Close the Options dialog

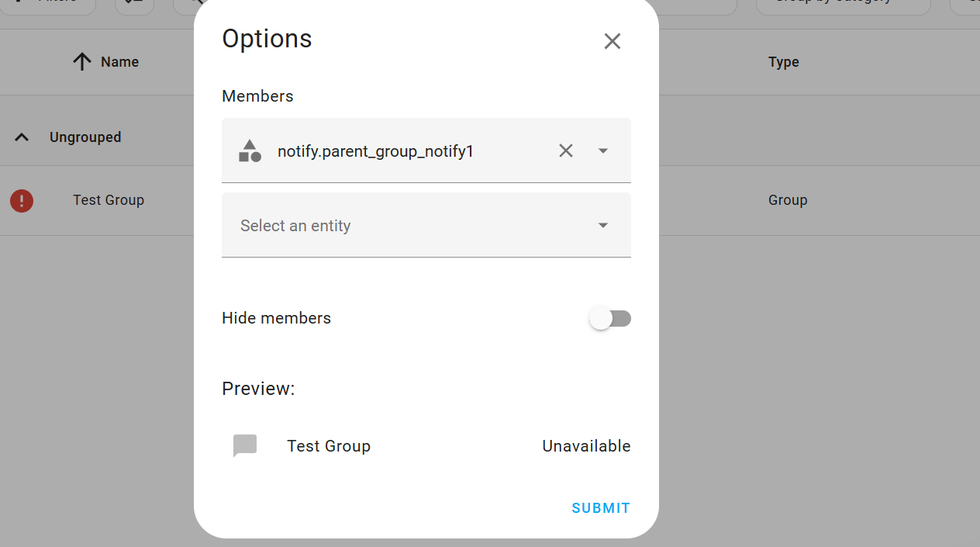[x=612, y=40]
